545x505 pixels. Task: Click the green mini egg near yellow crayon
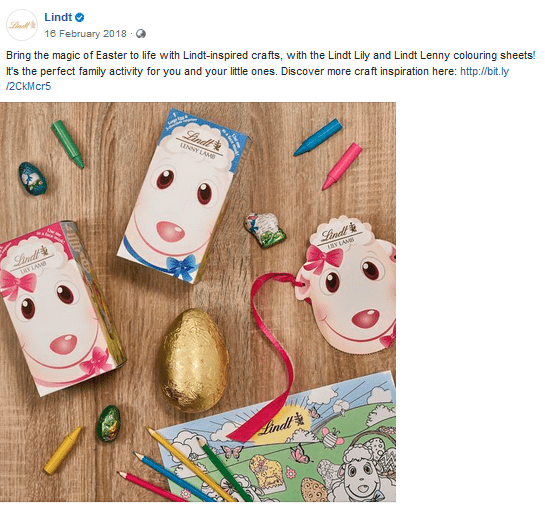tap(108, 423)
